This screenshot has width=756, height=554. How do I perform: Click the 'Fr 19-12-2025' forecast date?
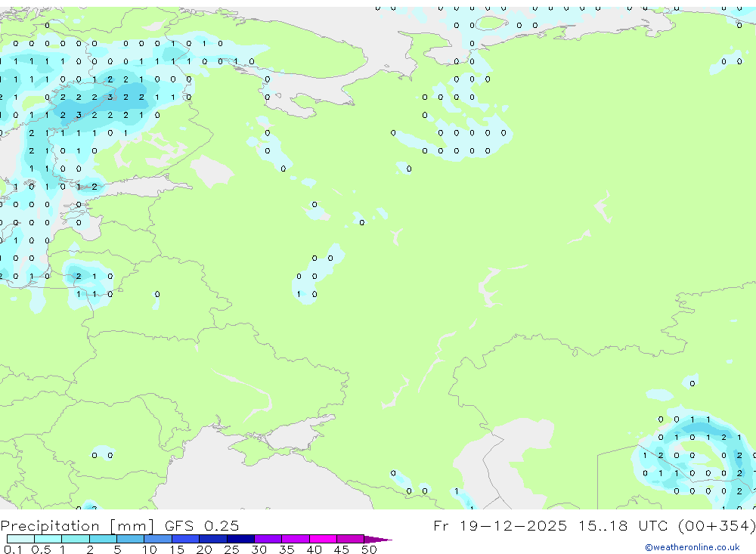pyautogui.click(x=500, y=525)
